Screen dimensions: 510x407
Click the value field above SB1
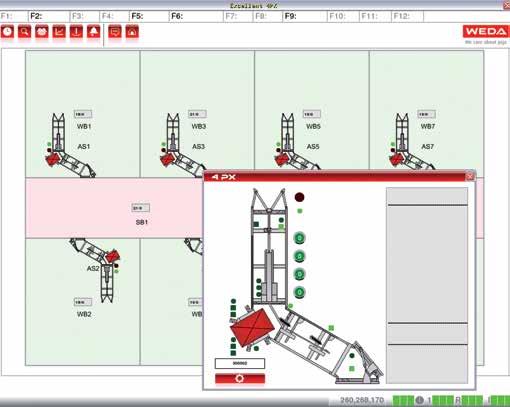click(141, 208)
